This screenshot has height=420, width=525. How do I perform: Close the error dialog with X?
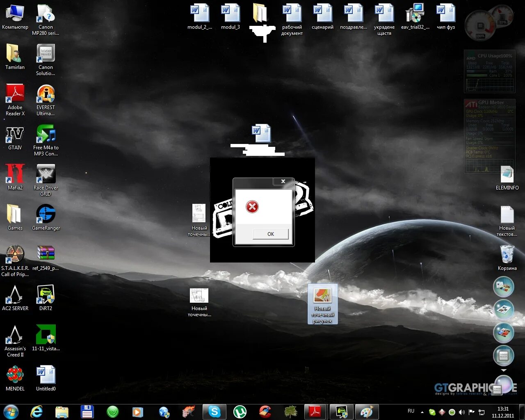pyautogui.click(x=283, y=181)
